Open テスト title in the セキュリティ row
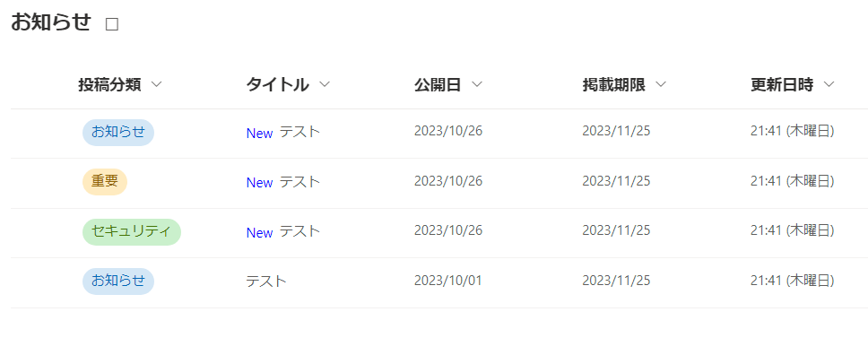The width and height of the screenshot is (868, 355). tap(299, 231)
